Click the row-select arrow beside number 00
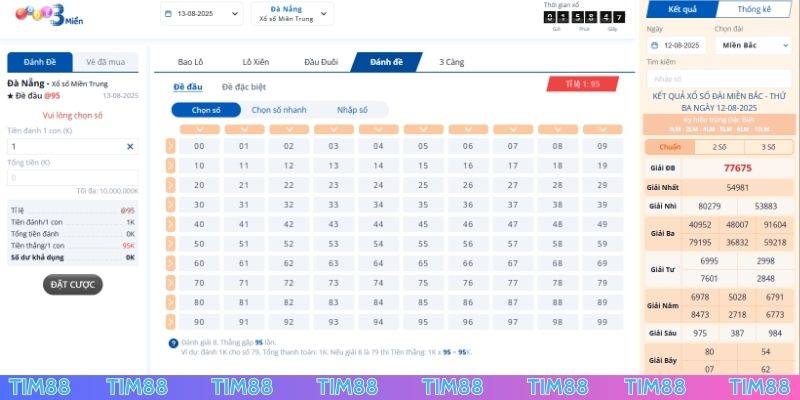Viewport: 800px width, 400px height. click(x=171, y=146)
